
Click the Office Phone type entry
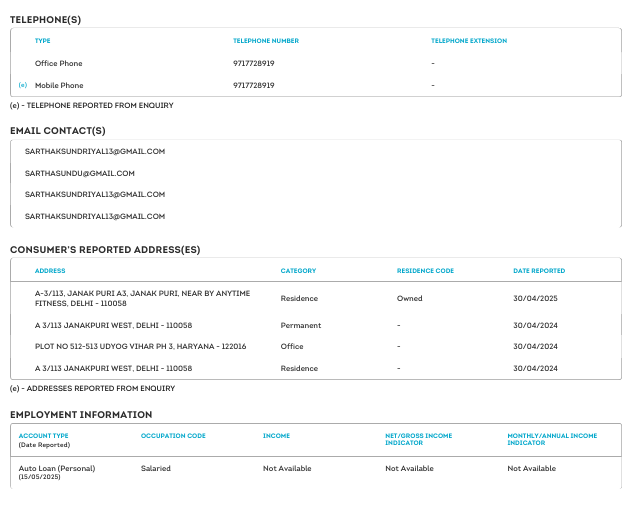tap(58, 63)
